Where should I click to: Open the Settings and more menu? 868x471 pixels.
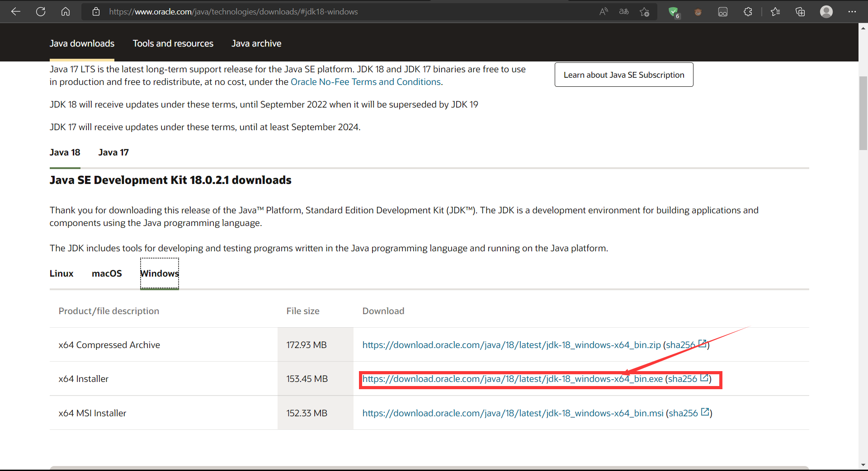point(852,12)
